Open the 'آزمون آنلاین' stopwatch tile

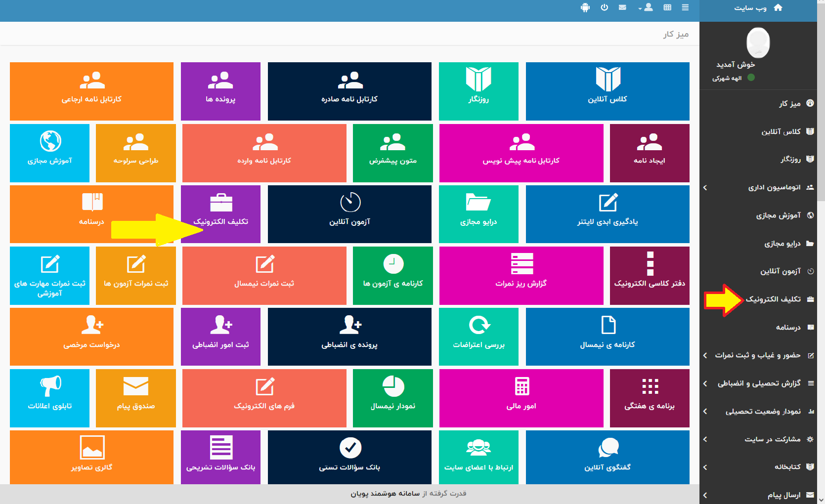coord(349,213)
